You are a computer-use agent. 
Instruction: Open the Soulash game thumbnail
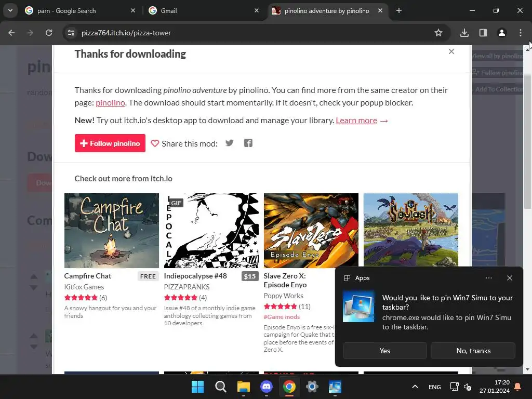pyautogui.click(x=411, y=230)
